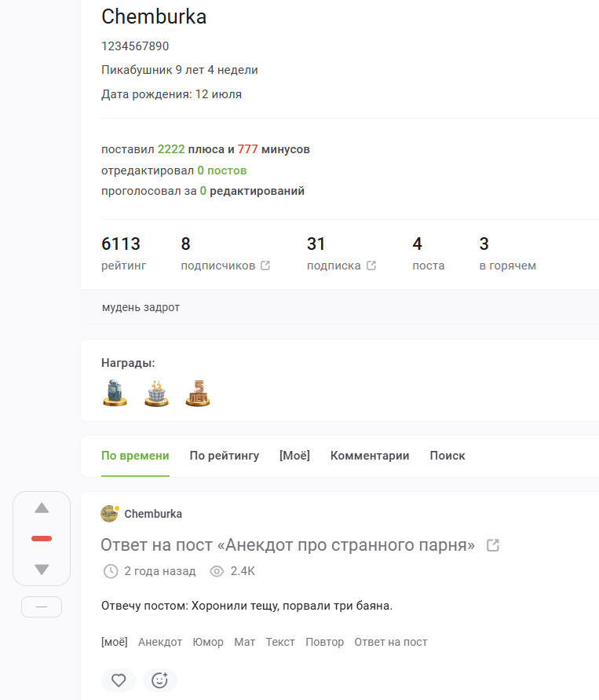This screenshot has height=700, width=599.
Task: Click the Анекдот tag
Action: (160, 642)
